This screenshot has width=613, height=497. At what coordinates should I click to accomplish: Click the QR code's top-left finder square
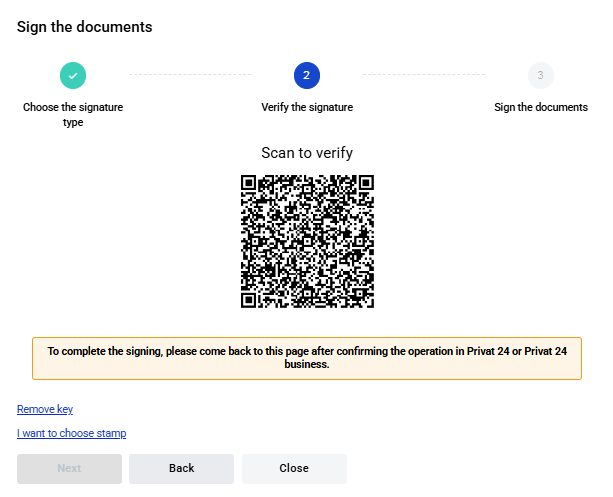pos(249,183)
